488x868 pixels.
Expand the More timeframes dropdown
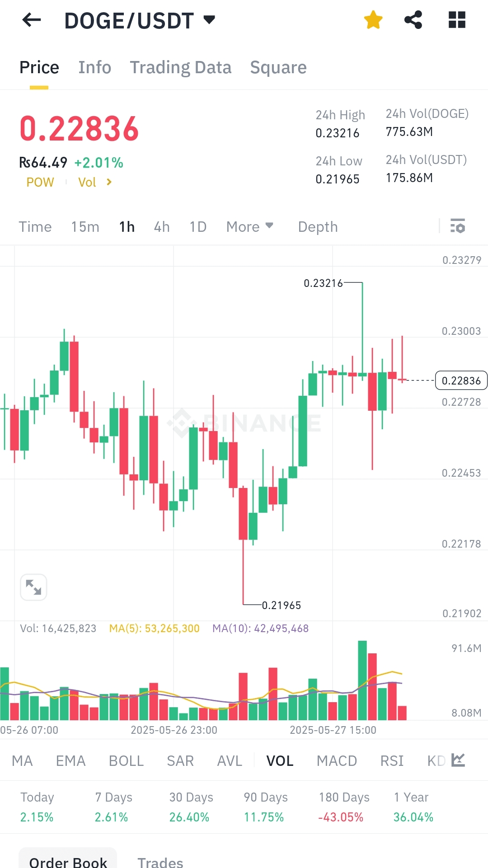click(250, 226)
